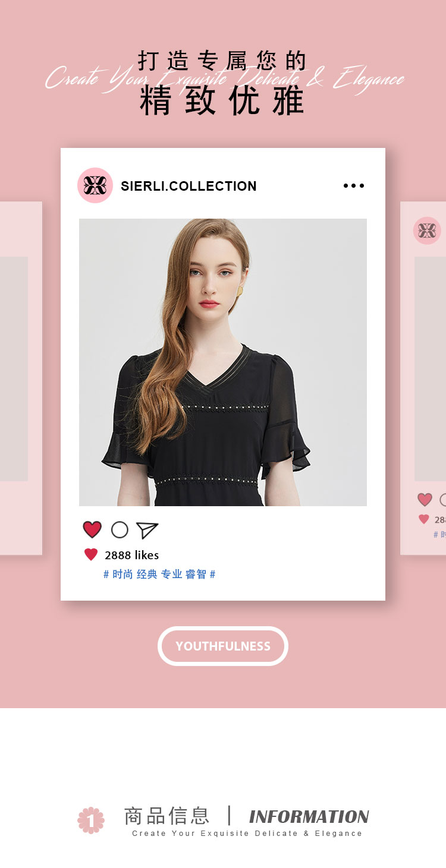Click the heart on the right card

(425, 500)
